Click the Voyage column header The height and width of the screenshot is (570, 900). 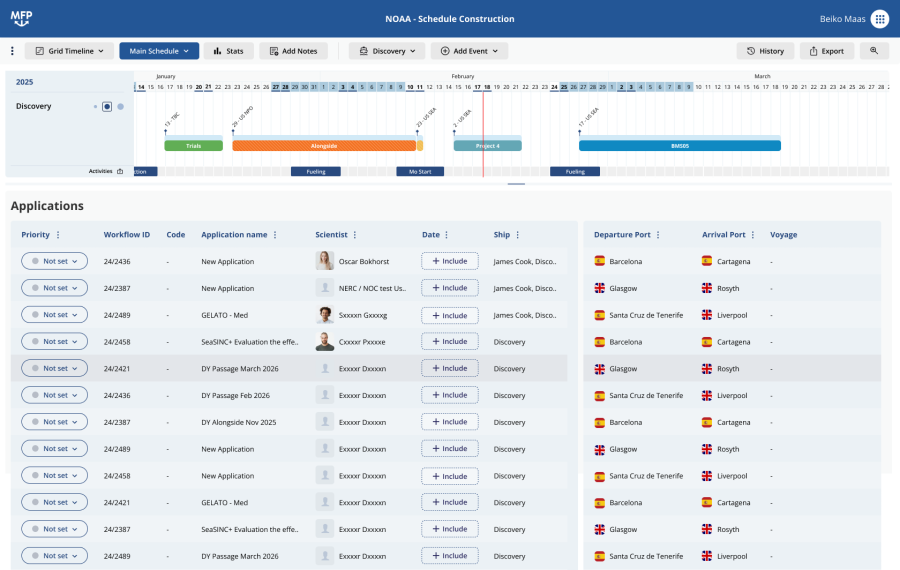point(783,235)
